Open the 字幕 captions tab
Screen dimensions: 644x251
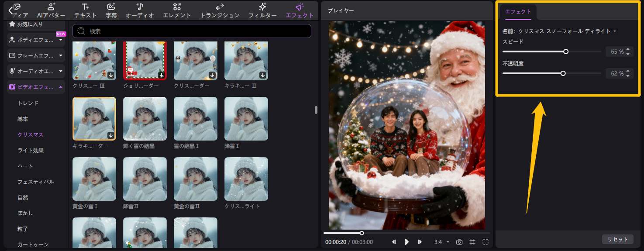(111, 10)
